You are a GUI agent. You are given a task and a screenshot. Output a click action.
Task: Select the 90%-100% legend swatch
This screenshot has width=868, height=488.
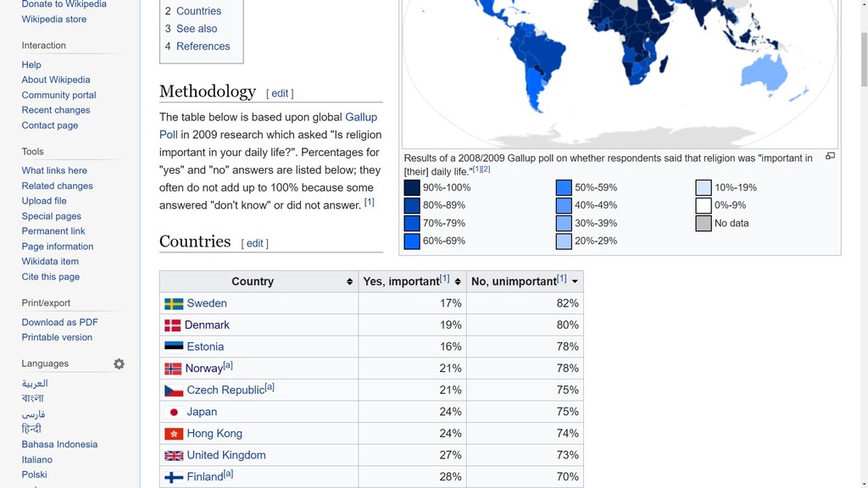click(x=412, y=187)
